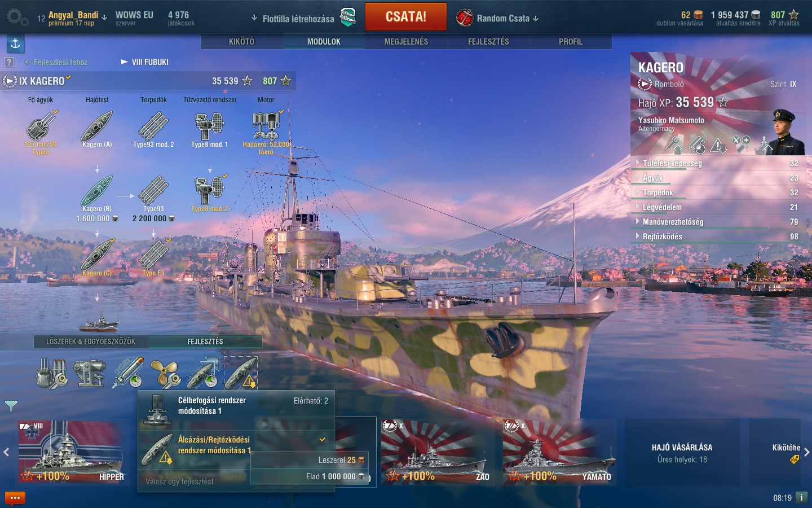
Task: Open the carousel filter funnel icon
Action: (x=11, y=405)
